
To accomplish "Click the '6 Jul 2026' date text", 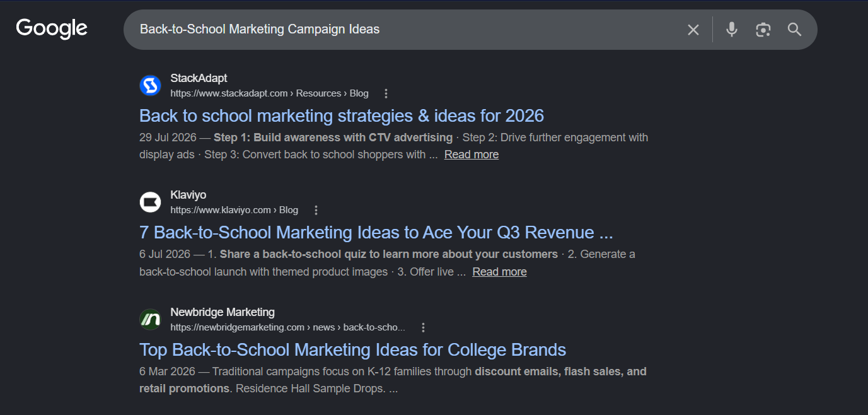I will coord(165,254).
